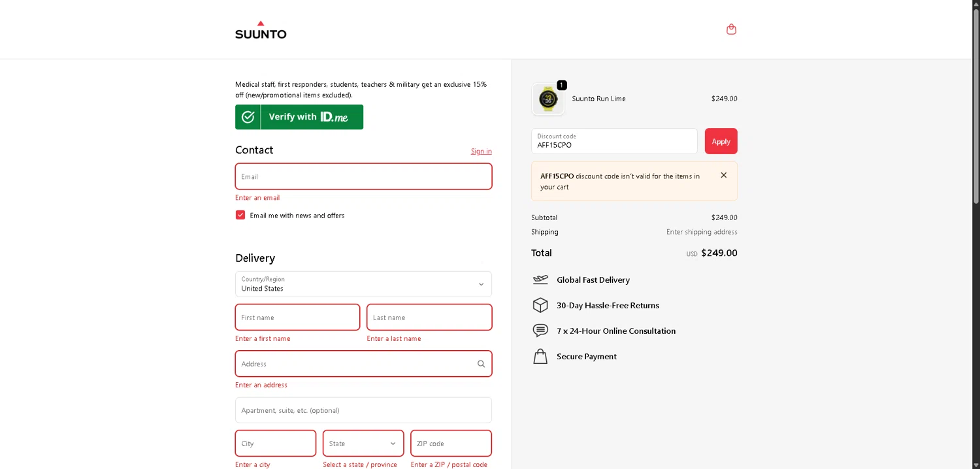The image size is (980, 469).
Task: Click the Discount code input field
Action: [614, 141]
